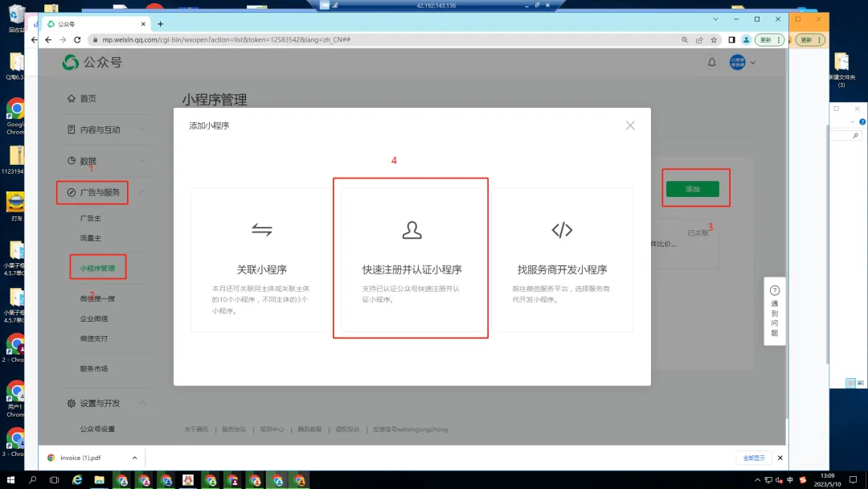Open the 广告主 submenu item
This screenshot has width=868, height=489.
click(90, 218)
